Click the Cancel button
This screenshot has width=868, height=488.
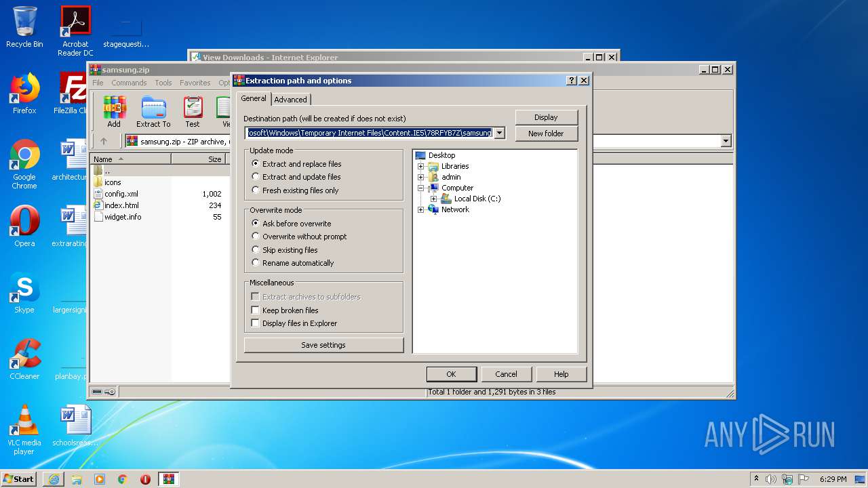[506, 374]
